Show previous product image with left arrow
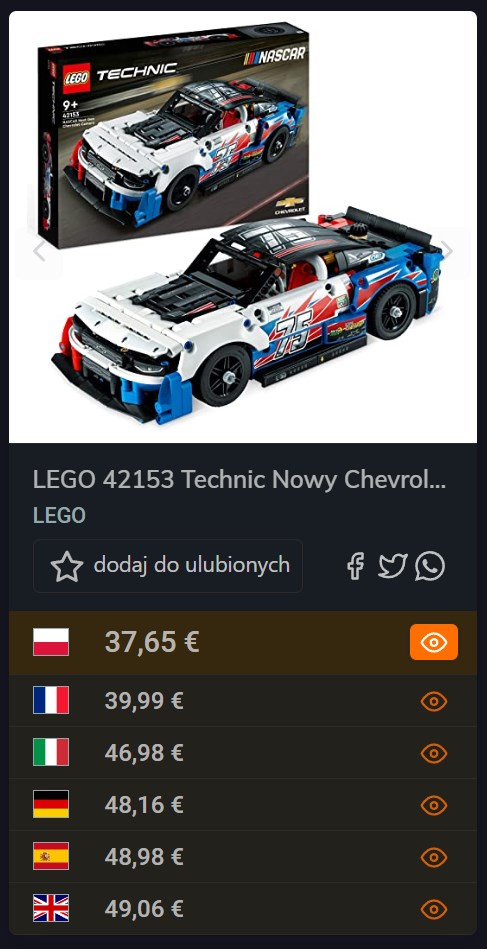 point(39,251)
